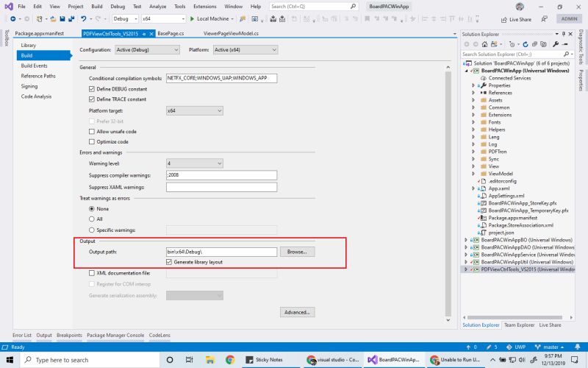This screenshot has width=588, height=368.
Task: Select the Build Events settings page
Action: coord(34,66)
